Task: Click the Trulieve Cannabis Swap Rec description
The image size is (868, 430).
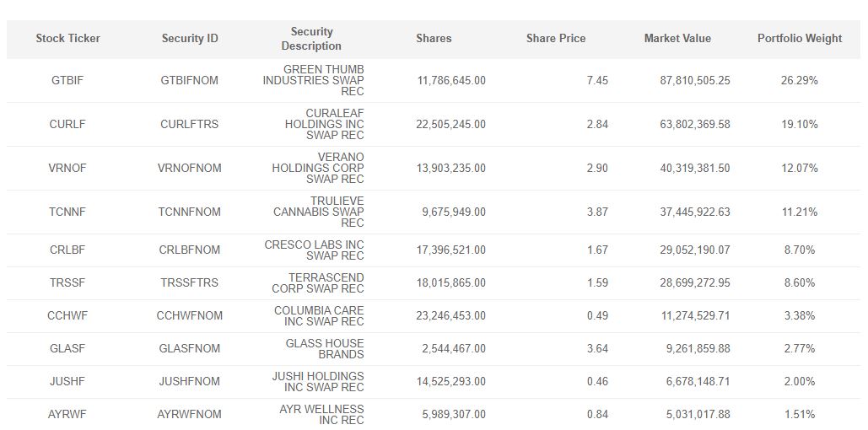Action: 318,212
